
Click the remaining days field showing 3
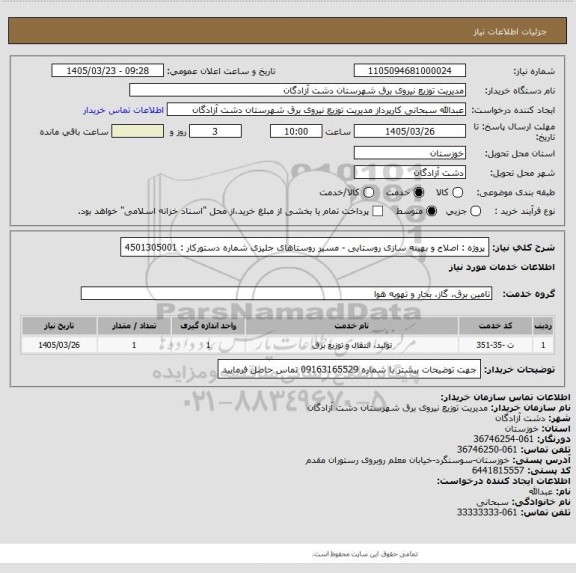[215, 131]
